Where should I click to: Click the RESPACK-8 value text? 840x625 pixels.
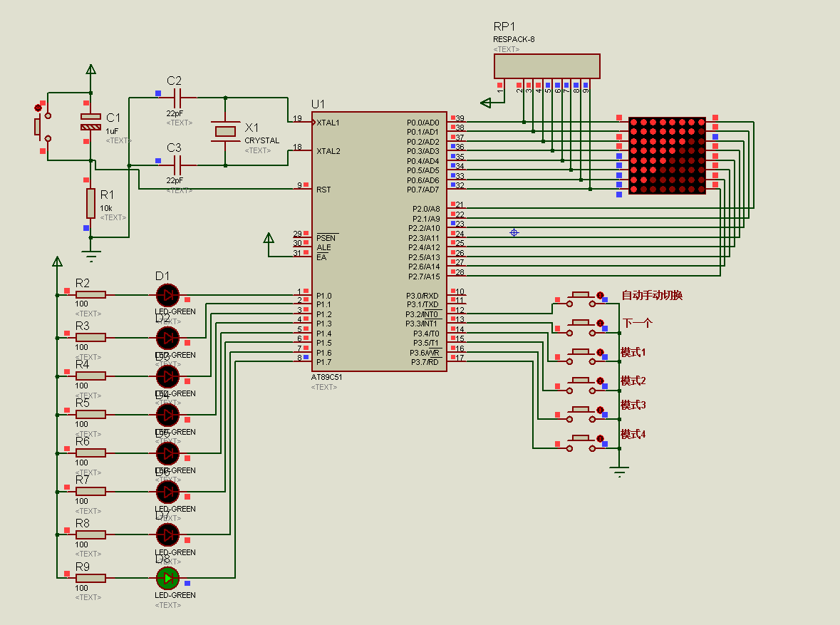[514, 39]
